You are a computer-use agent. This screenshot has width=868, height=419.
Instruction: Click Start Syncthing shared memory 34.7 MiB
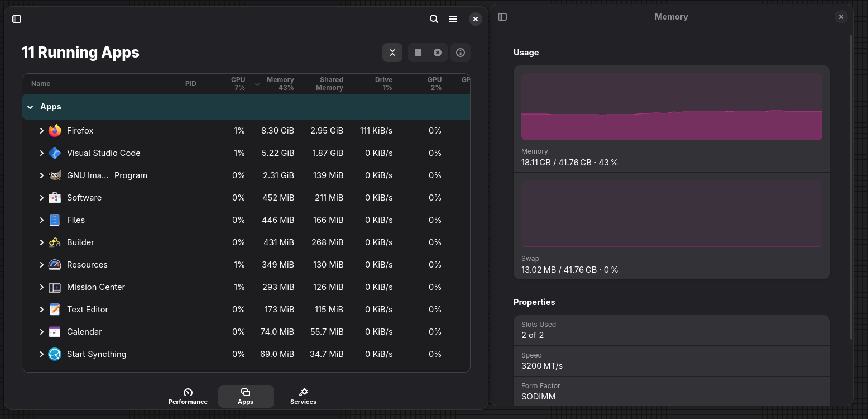click(327, 354)
